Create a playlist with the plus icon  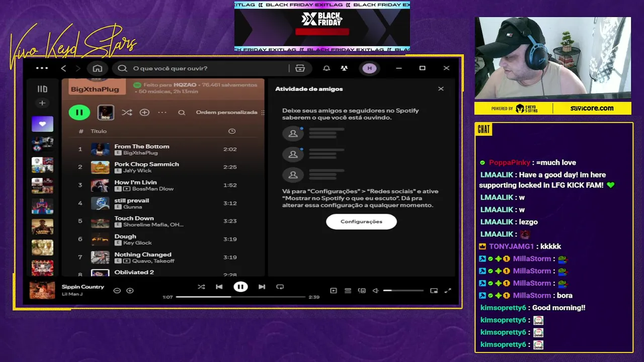(42, 103)
